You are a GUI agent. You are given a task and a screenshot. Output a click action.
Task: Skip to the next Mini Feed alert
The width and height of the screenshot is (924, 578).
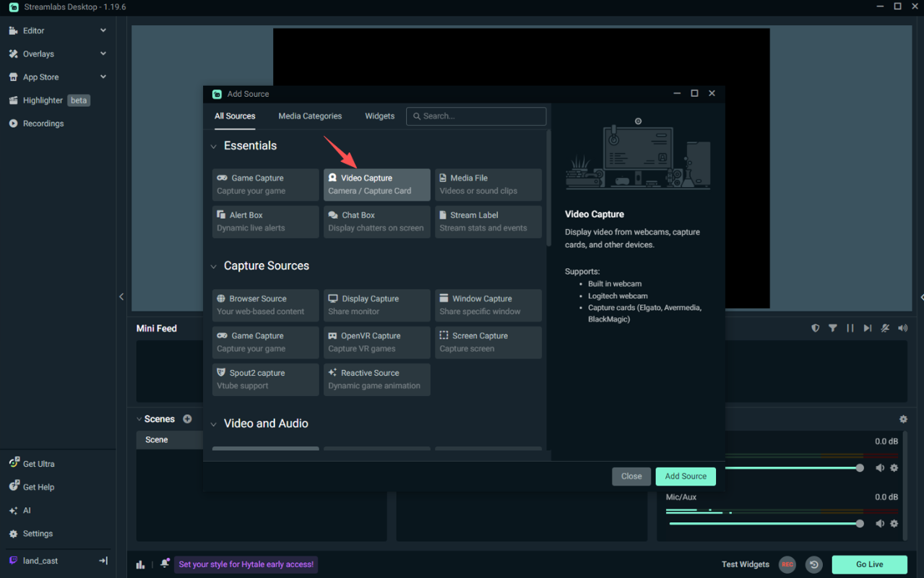(868, 328)
